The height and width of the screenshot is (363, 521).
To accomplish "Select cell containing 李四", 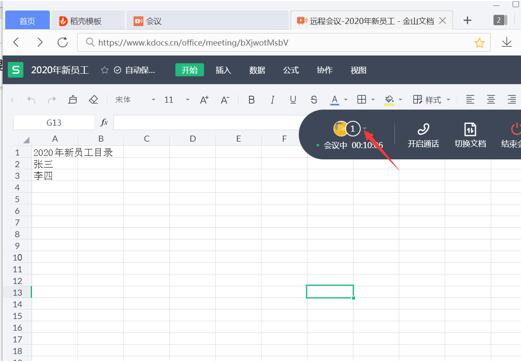I will 55,176.
